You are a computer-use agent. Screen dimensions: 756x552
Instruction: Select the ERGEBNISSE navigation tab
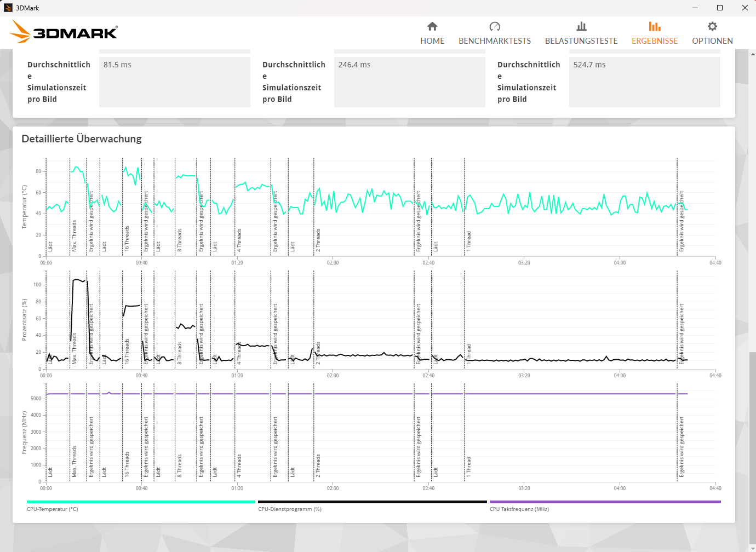tap(655, 41)
